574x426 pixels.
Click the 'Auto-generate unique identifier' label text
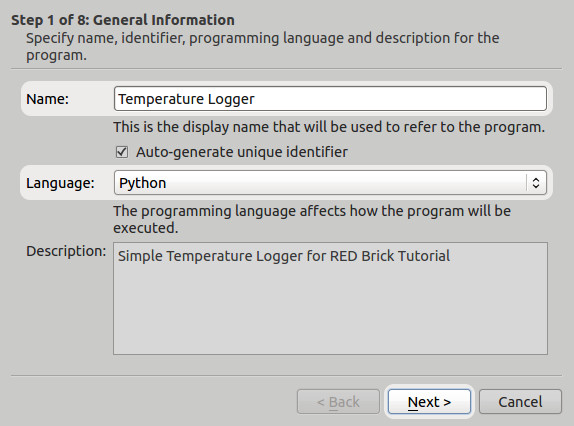tap(242, 152)
